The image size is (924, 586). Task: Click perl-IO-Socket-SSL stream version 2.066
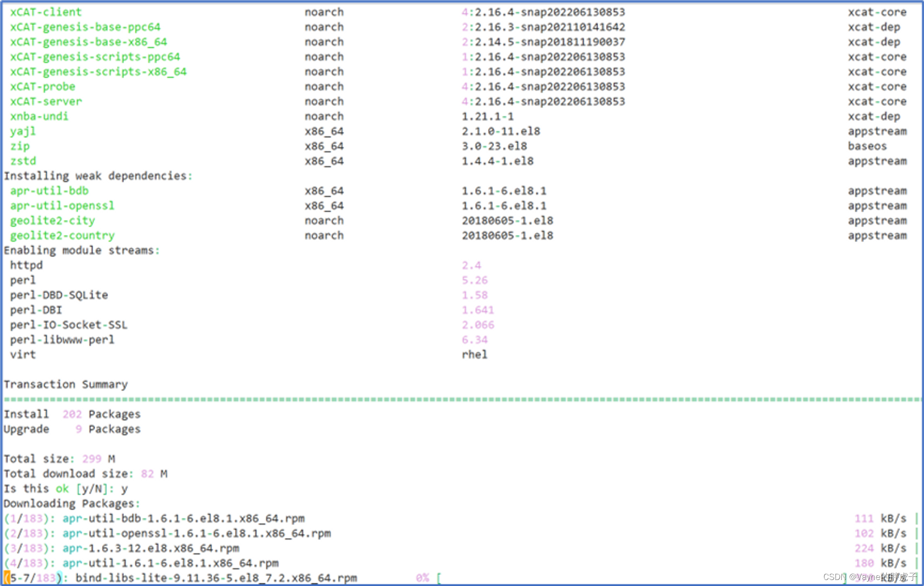tap(478, 325)
